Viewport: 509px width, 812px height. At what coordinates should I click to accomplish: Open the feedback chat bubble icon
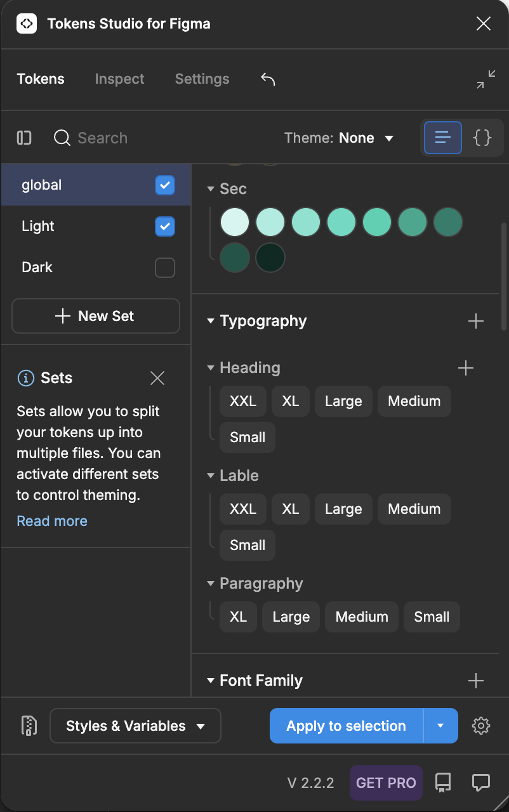click(x=481, y=782)
